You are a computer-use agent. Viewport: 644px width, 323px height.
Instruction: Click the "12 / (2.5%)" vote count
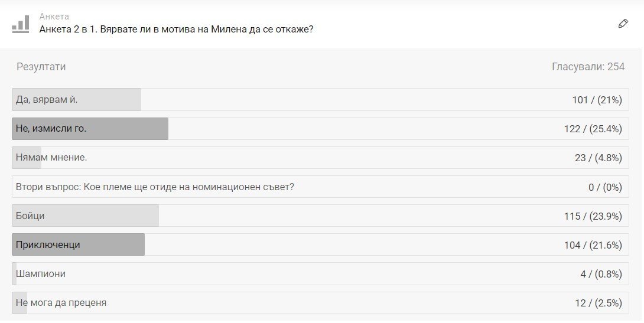click(x=598, y=302)
